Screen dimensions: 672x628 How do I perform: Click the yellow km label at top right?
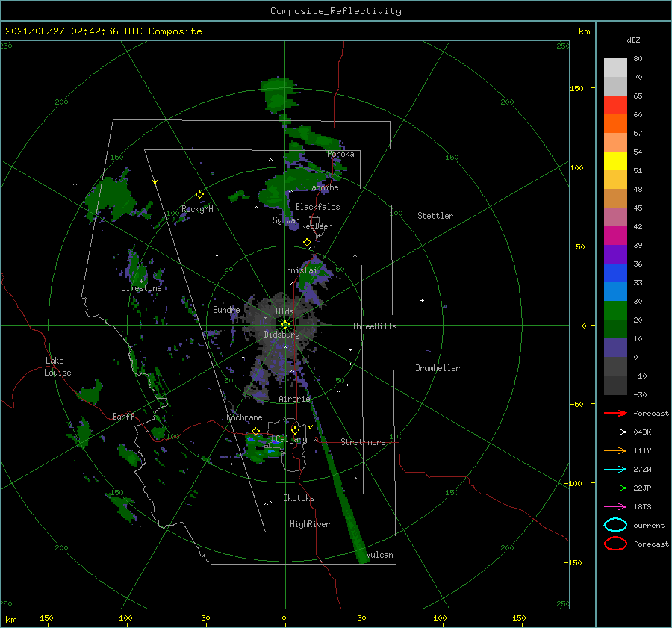(x=584, y=31)
